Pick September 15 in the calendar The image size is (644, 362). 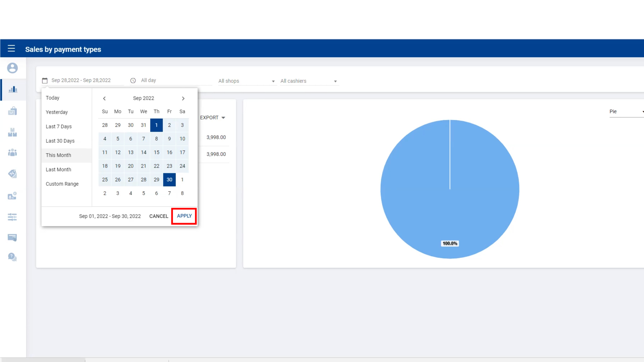coord(157,153)
